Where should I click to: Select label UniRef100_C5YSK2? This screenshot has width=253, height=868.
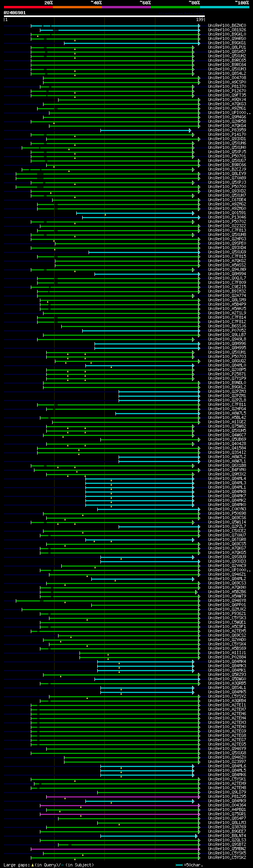[227, 858]
